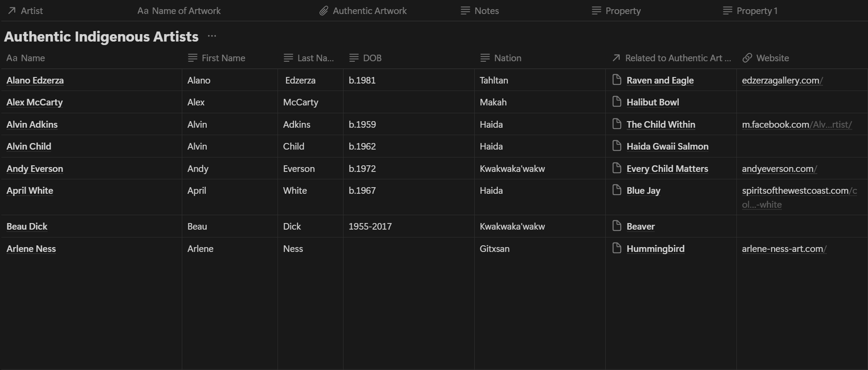Click the page icon next to Hummingbird

point(617,248)
